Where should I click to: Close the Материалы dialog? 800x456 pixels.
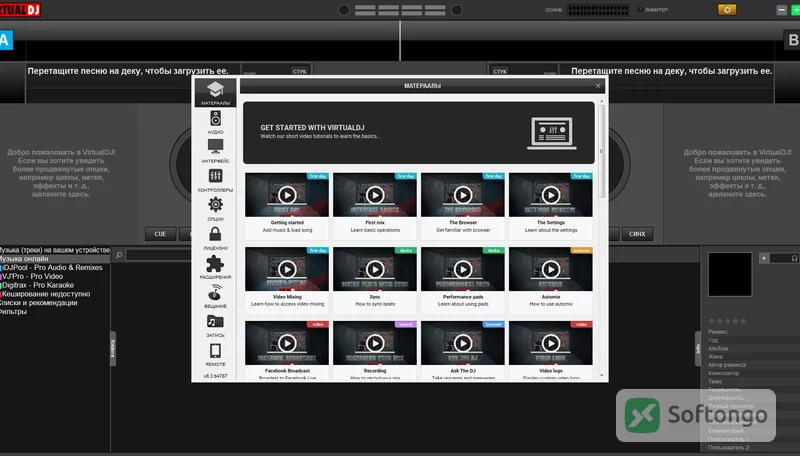598,86
